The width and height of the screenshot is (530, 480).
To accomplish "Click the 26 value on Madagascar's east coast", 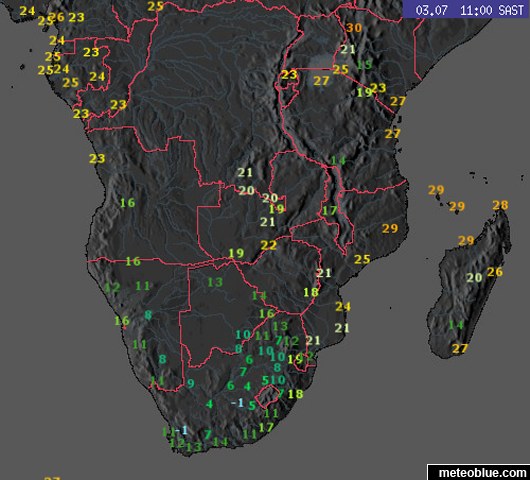I will 495,271.
